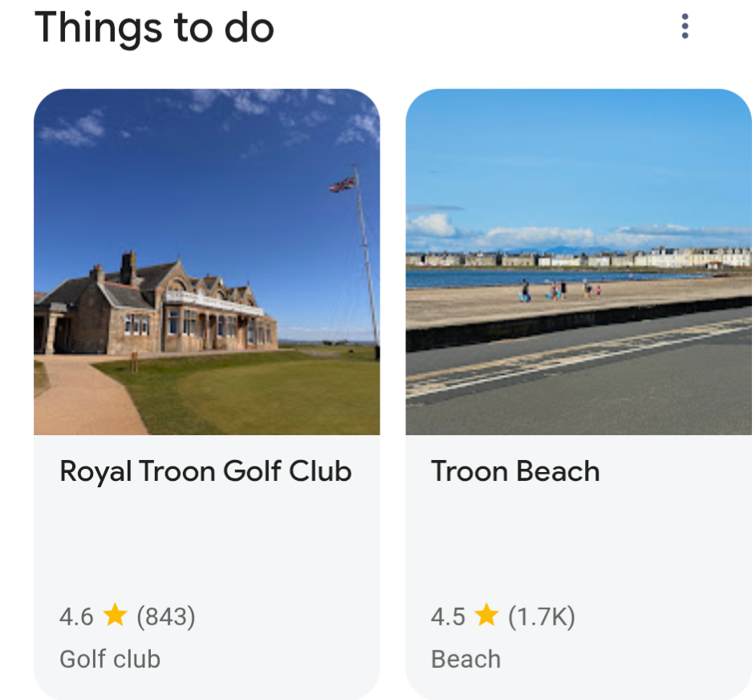Click the seafront houses in beach photo

(x=578, y=258)
